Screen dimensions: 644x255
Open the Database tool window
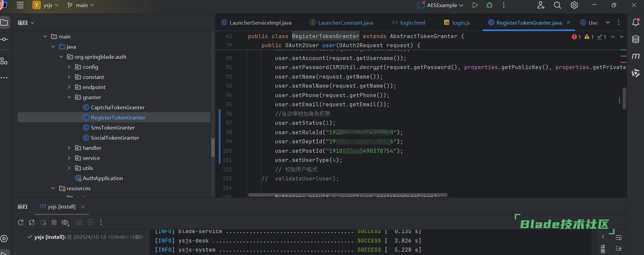pos(636,39)
